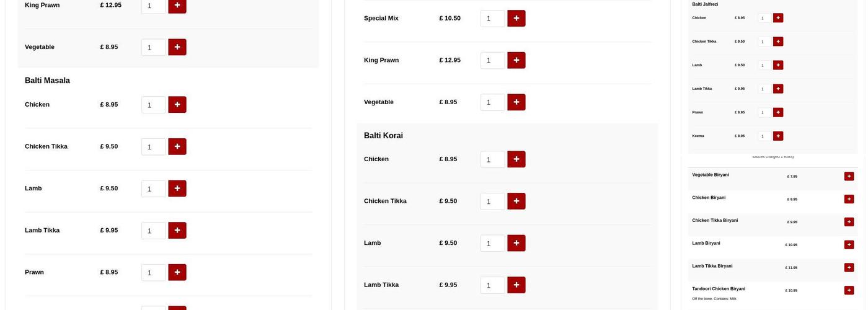Focus quantity field for Balti Masala Chicken Tikka

coord(153,147)
